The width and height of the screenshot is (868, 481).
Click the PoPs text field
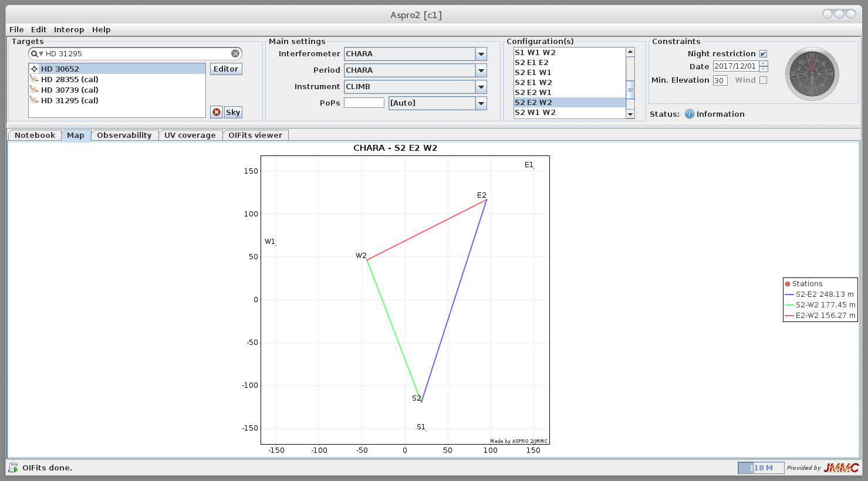[x=364, y=103]
